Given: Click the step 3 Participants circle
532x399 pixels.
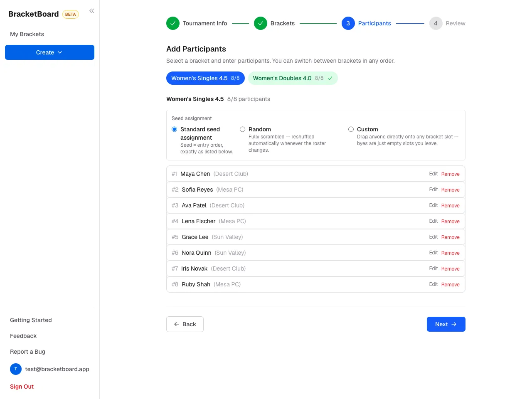Looking at the screenshot, I should (x=348, y=23).
